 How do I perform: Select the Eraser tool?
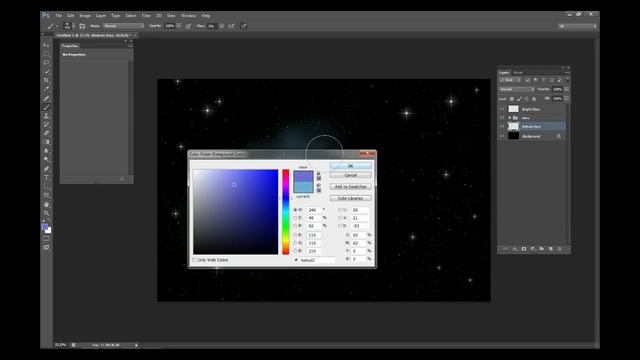click(46, 133)
